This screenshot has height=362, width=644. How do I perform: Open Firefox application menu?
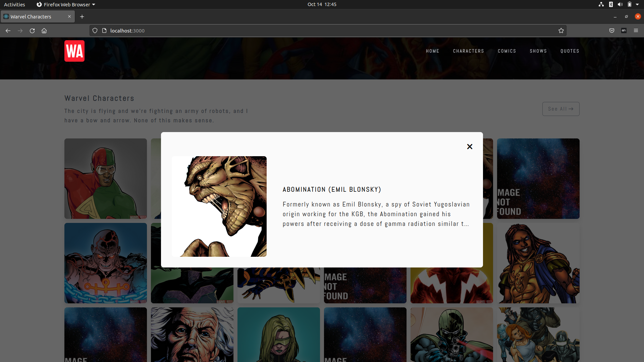click(x=636, y=31)
